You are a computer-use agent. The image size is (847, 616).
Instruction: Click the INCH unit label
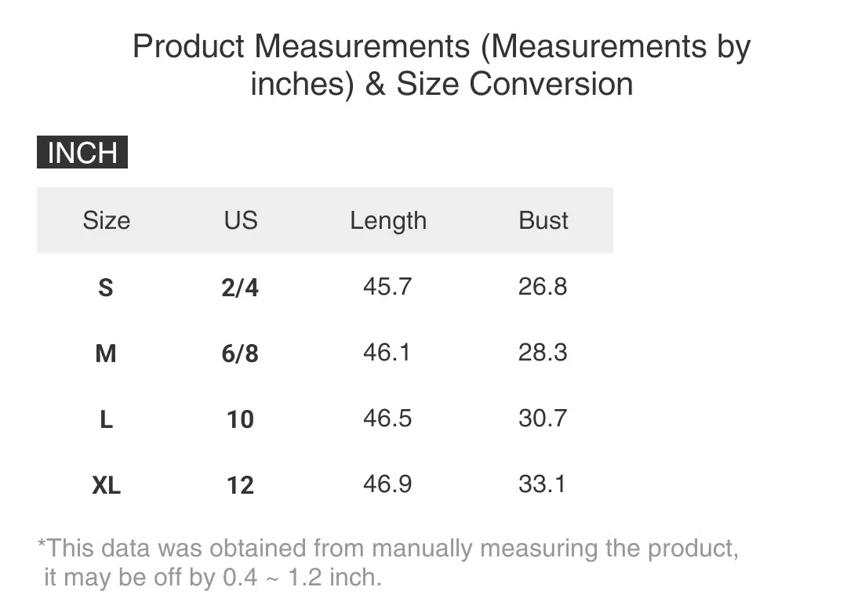pos(82,152)
